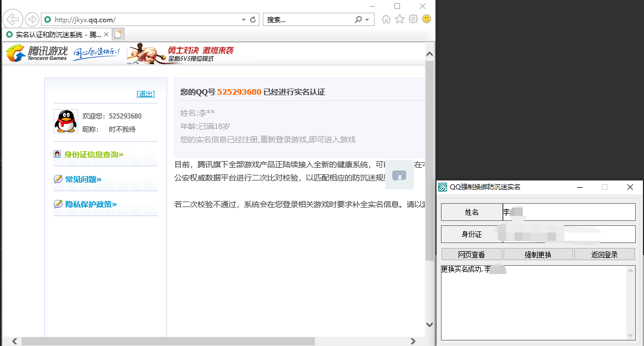644x346 pixels.
Task: Click pencil icon beside 常见问题
Action: coord(58,179)
